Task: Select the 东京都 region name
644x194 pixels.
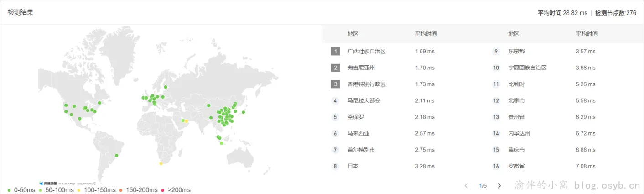Action: (517, 52)
